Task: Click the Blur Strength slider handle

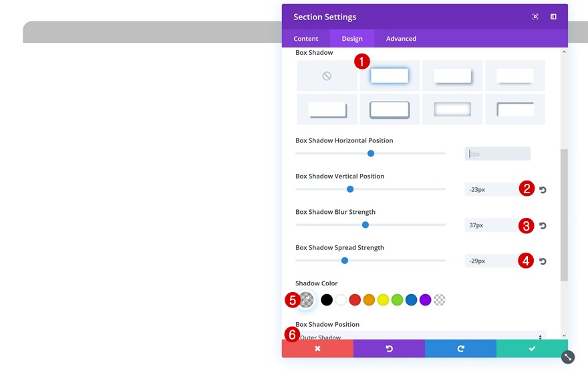Action: [365, 225]
